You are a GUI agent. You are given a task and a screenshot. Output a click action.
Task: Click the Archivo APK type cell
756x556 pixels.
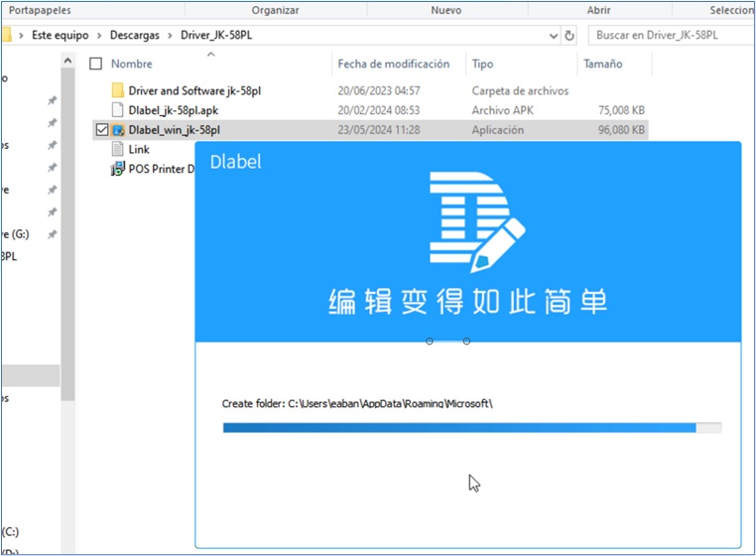[503, 110]
